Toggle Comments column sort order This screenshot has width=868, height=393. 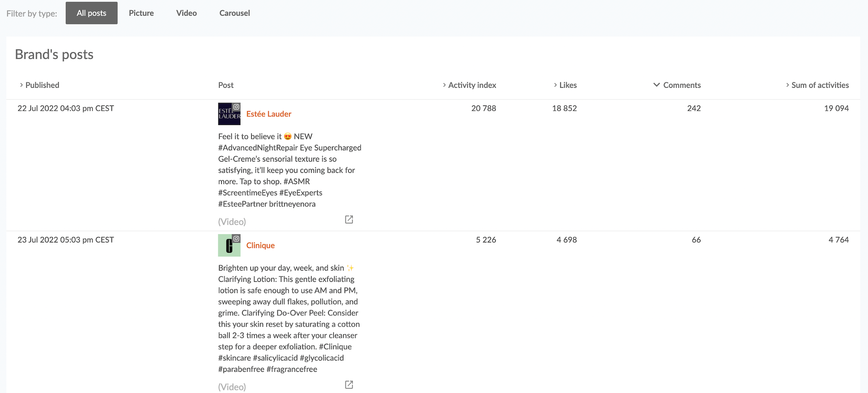(681, 85)
